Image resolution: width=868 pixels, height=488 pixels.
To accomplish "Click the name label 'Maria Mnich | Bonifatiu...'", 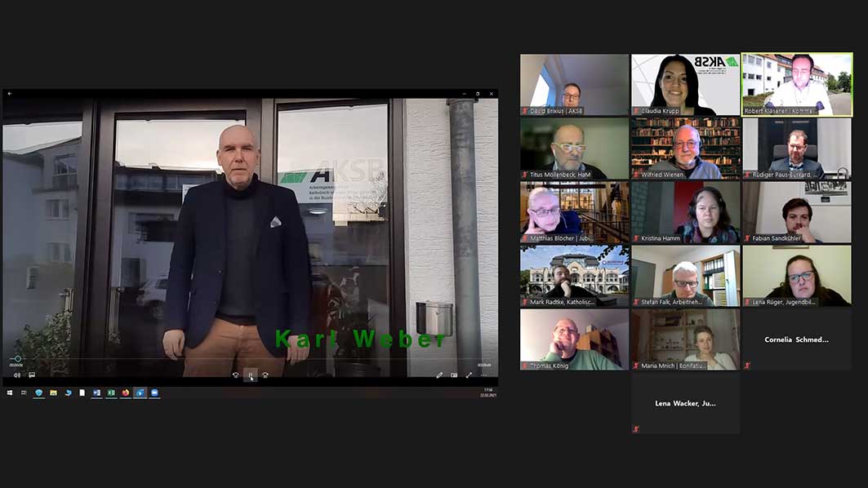I will coord(673,366).
